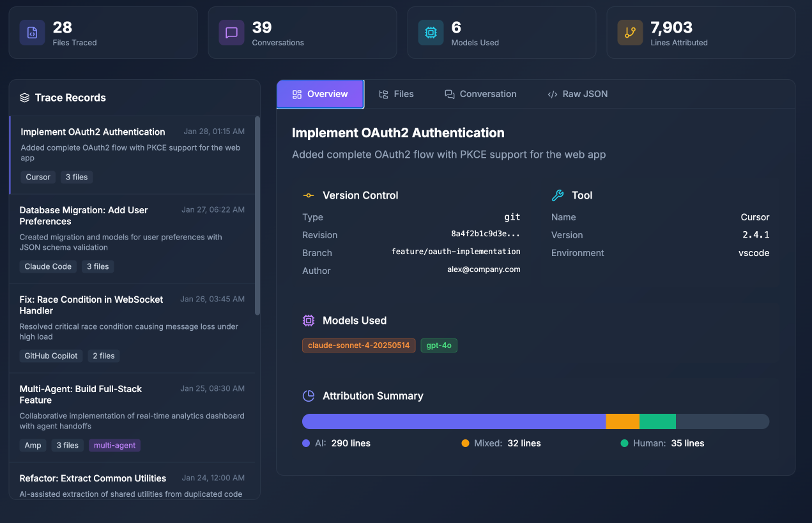The image size is (812, 523).
Task: Click the Models Used chip icon
Action: point(431,33)
